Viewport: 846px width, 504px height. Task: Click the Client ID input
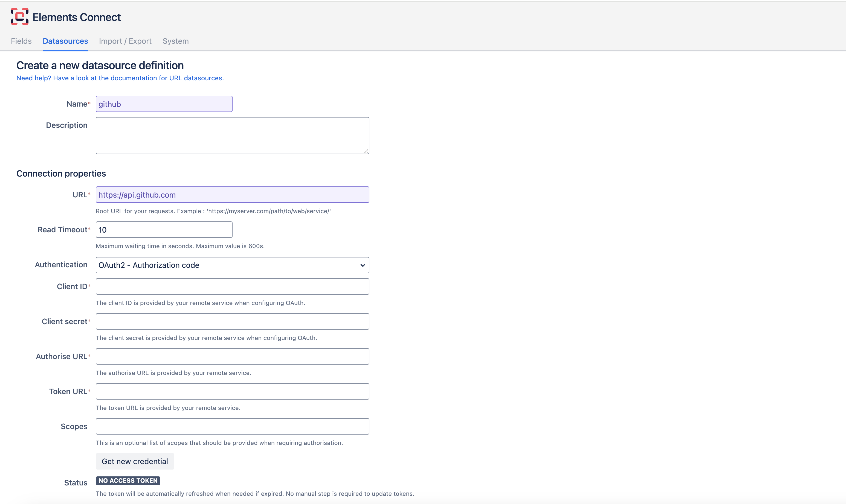(x=232, y=287)
